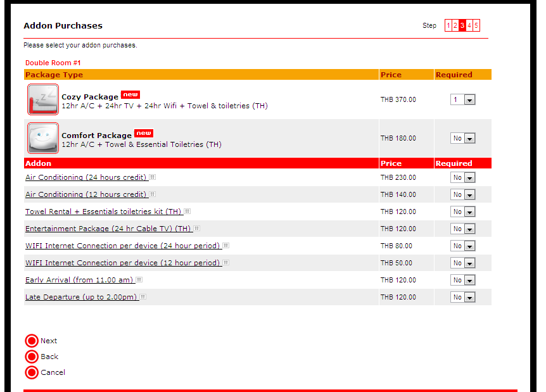The height and width of the screenshot is (392, 546).
Task: Open info icon for Entertainment Package
Action: click(197, 229)
